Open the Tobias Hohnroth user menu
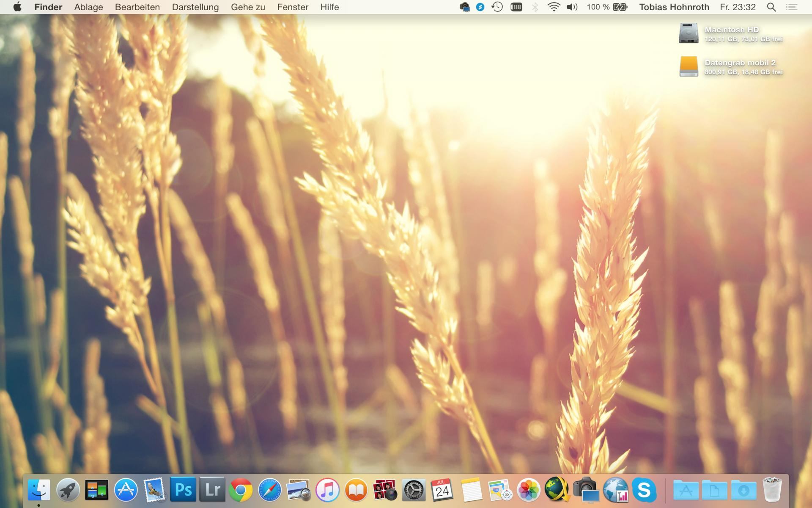812x508 pixels. pos(674,7)
